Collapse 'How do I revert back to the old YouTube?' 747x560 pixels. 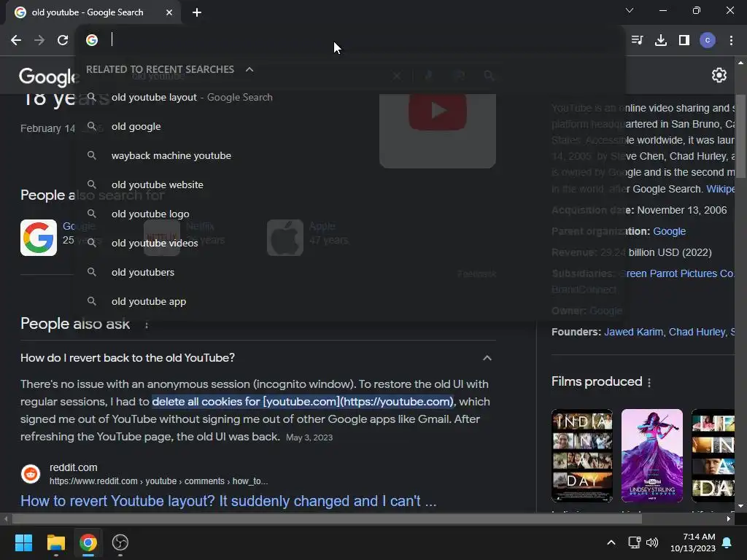pyautogui.click(x=487, y=358)
